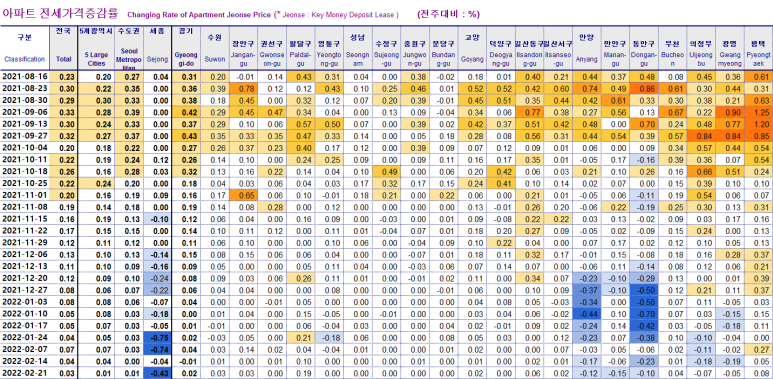
Task: Select the Gwangmyeong cell showing 0.90
Action: tap(729, 112)
